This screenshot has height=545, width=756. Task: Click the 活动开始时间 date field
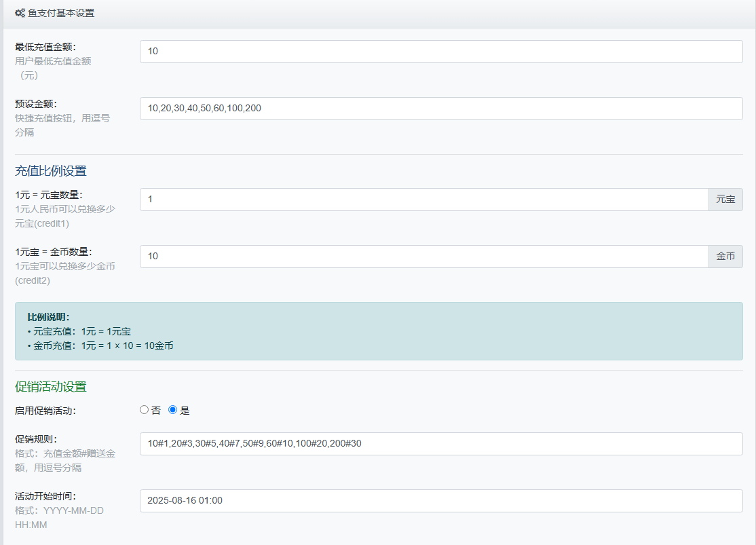coord(440,501)
